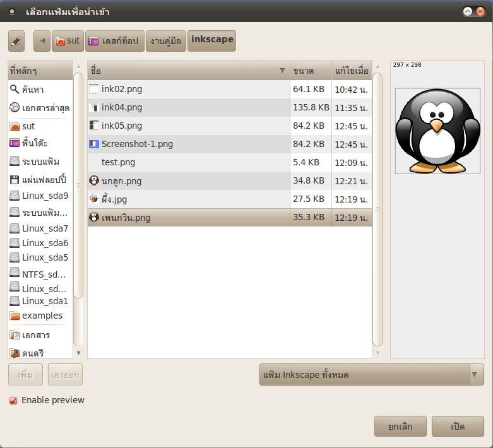Click the back arrow path button
493x448 pixels.
coord(42,41)
